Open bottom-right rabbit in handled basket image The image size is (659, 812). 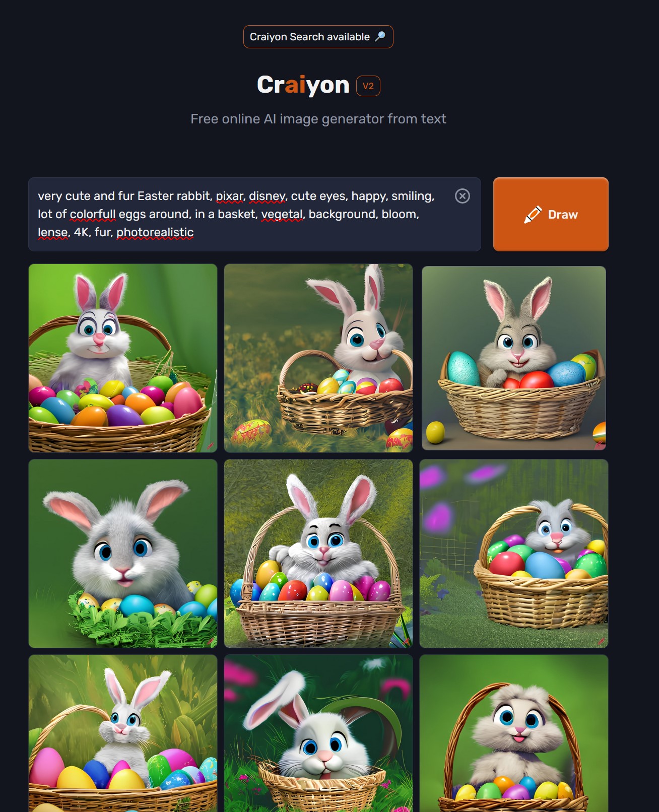[514, 733]
